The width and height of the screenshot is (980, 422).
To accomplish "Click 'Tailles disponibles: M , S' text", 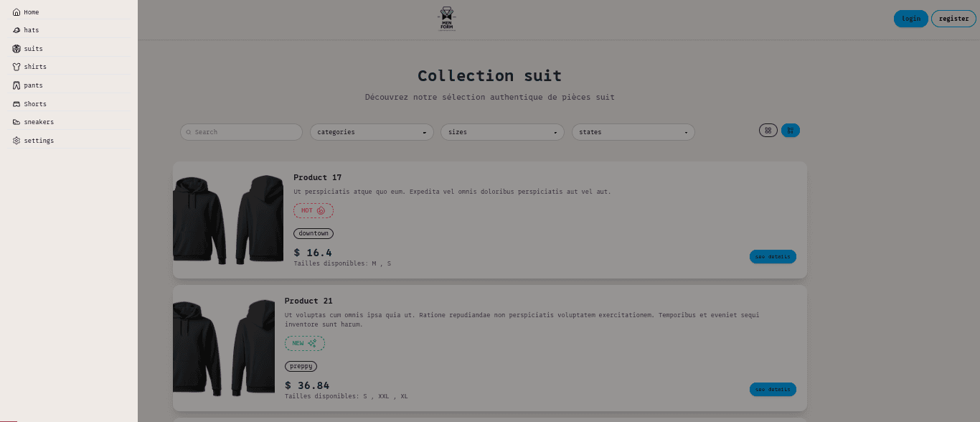I will point(342,263).
